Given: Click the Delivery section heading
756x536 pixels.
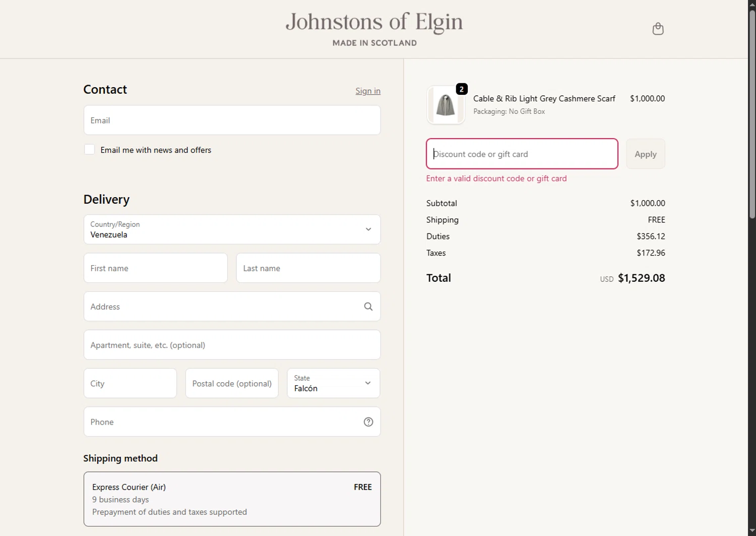Looking at the screenshot, I should click(x=106, y=200).
